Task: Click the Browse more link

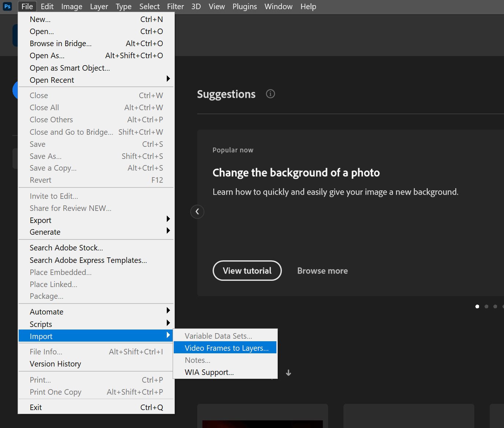Action: pyautogui.click(x=323, y=271)
